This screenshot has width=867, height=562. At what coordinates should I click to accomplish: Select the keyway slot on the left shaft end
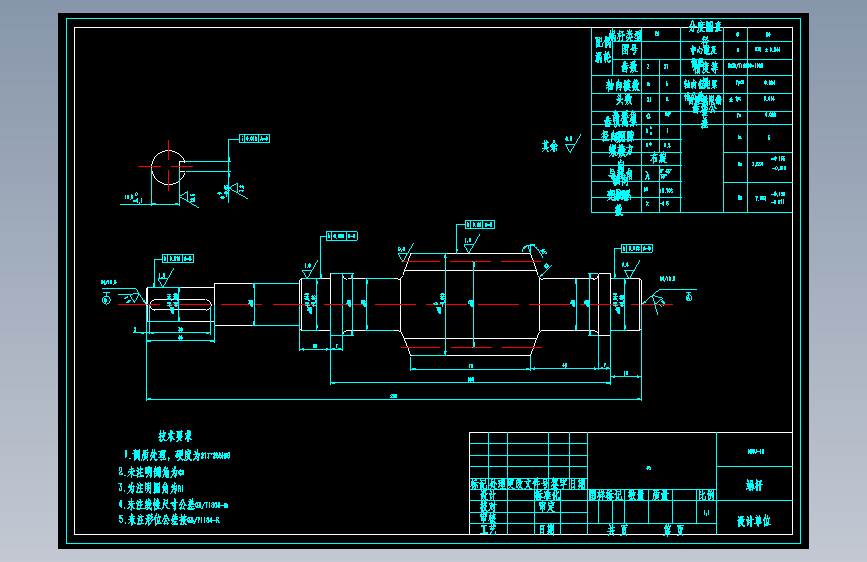(x=180, y=305)
